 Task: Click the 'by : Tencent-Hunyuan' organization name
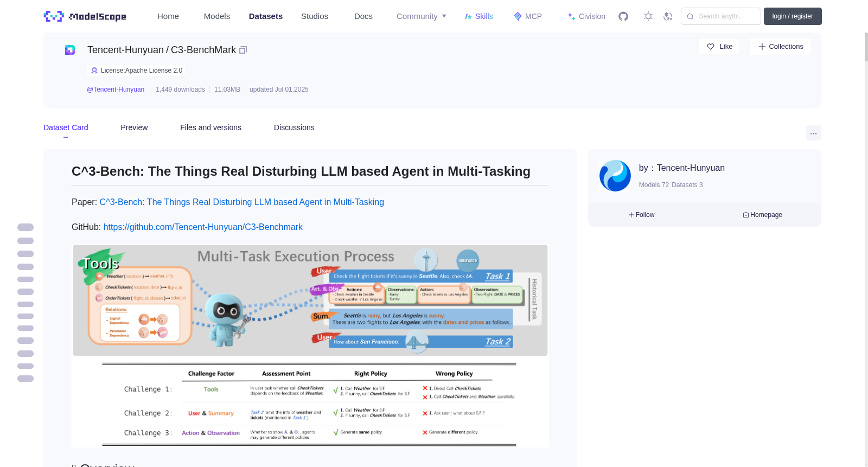tap(682, 168)
